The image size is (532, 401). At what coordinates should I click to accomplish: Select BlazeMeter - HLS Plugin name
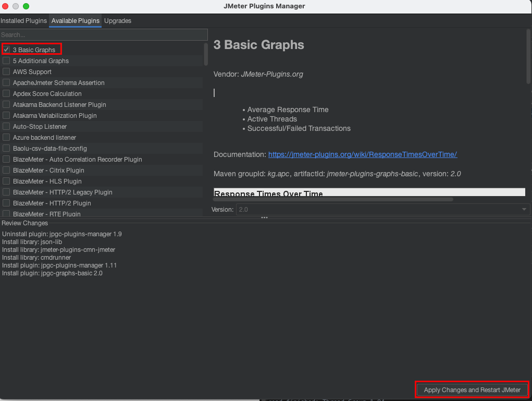[47, 181]
